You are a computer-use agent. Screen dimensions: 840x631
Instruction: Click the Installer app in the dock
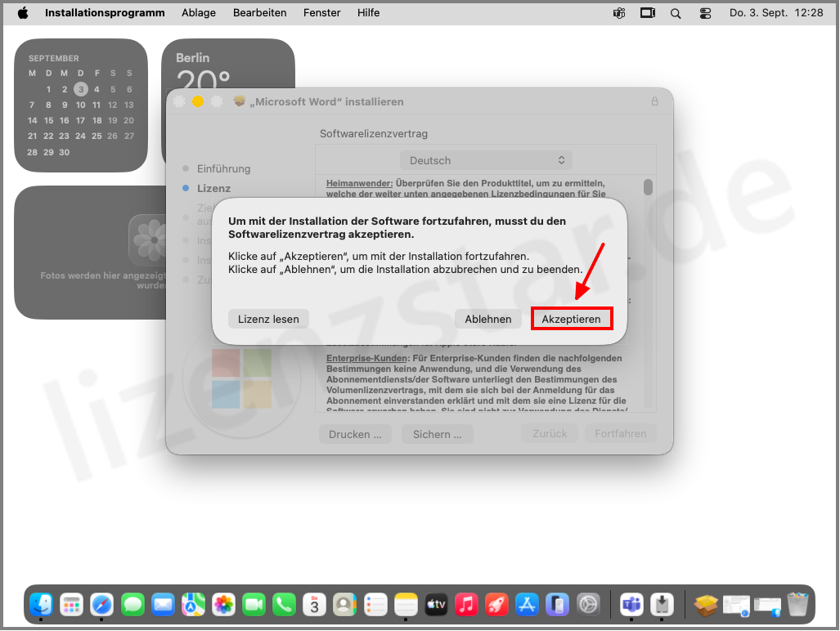tap(663, 605)
